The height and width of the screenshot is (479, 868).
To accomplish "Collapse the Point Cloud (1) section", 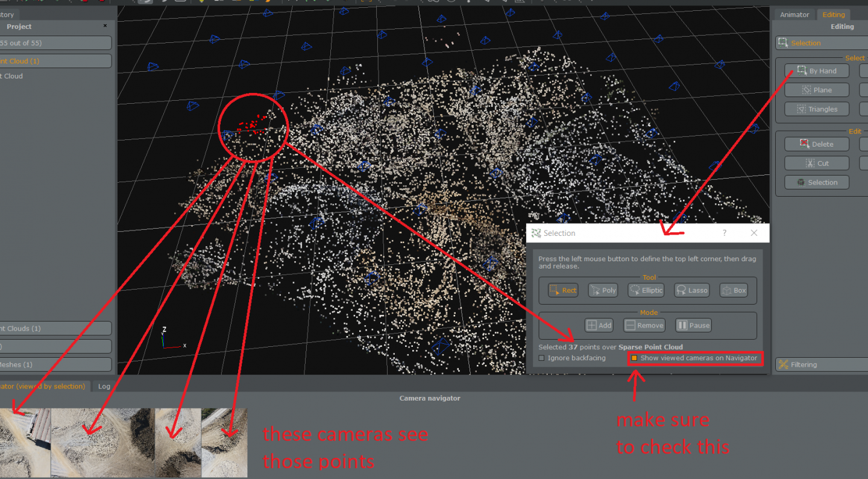I will [55, 61].
